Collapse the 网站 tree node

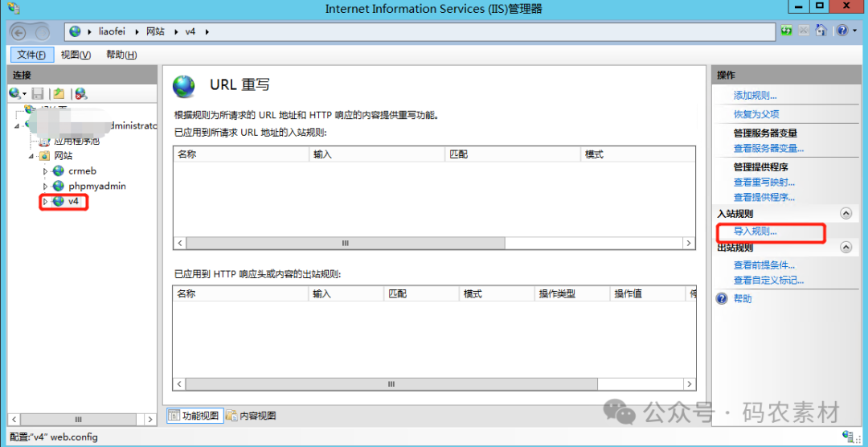click(x=31, y=156)
